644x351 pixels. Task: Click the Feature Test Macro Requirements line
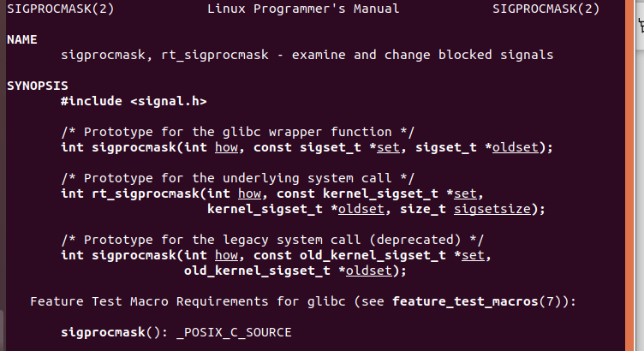[x=164, y=301]
